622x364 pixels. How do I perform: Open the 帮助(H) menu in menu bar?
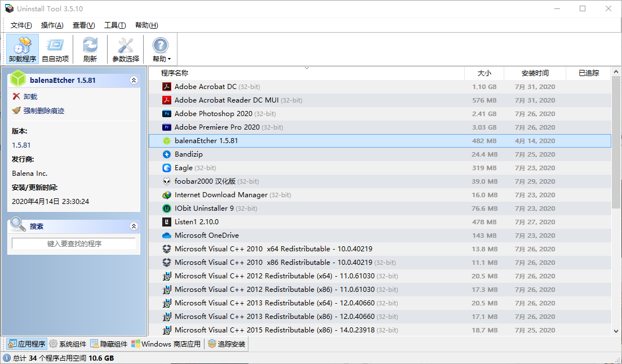(x=146, y=25)
